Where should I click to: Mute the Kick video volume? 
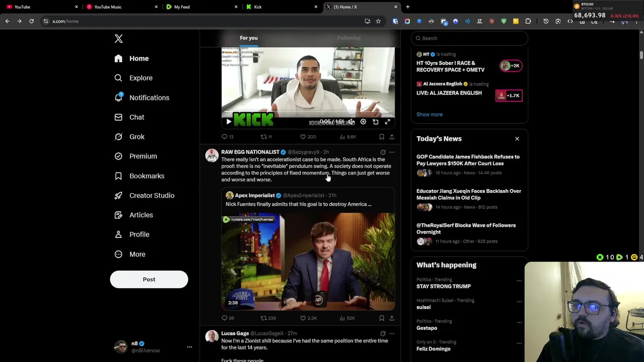[351, 122]
